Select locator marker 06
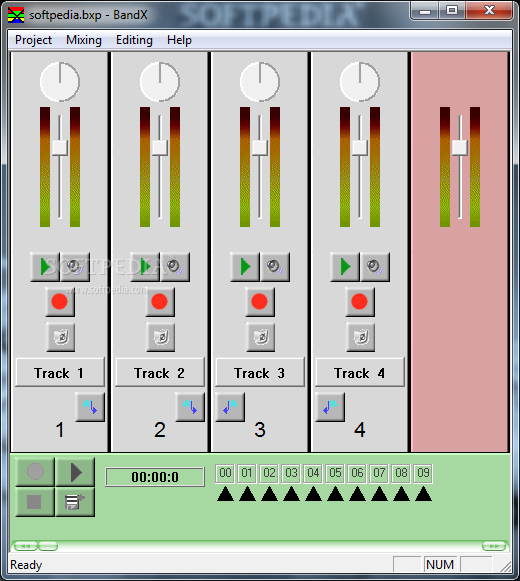 pyautogui.click(x=357, y=473)
